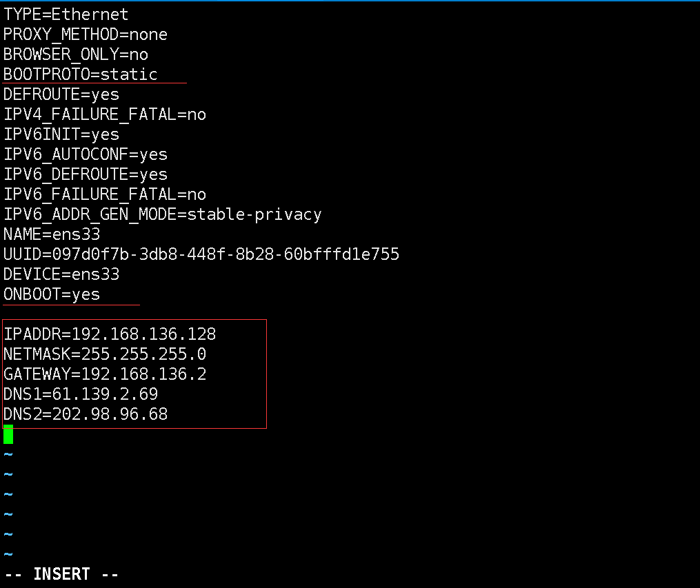Place cursor on IPV6INIT=yes line
The image size is (700, 588).
click(x=61, y=134)
